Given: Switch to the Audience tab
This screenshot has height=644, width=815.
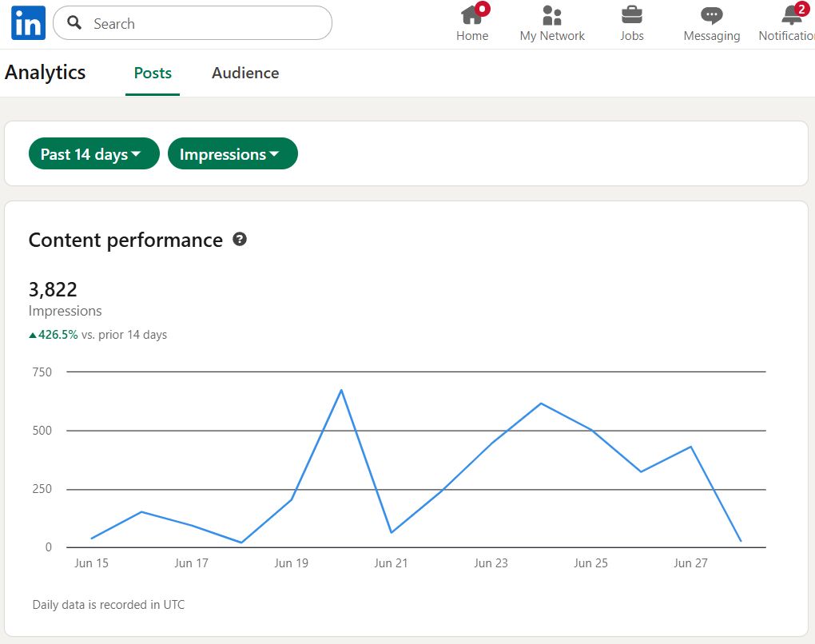Looking at the screenshot, I should tap(245, 74).
